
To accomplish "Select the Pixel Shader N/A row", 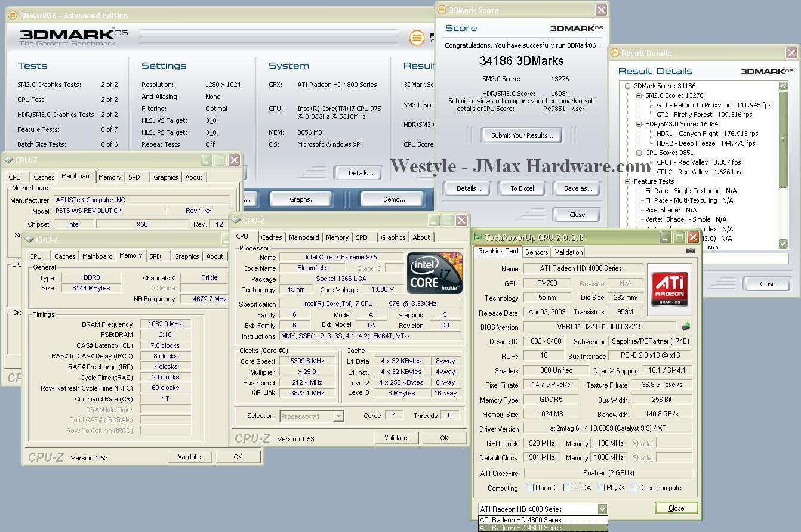I will (670, 210).
